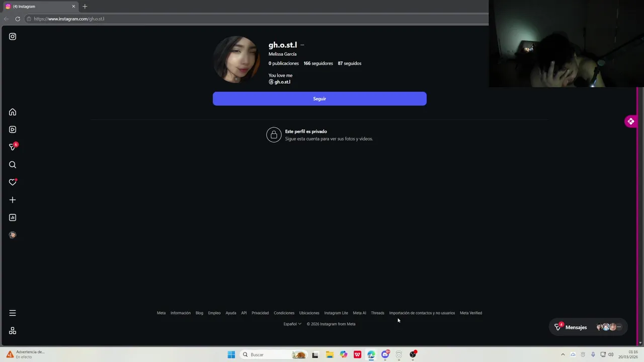Open the Copilot taskbar icon
This screenshot has width=644, height=362.
tap(344, 354)
